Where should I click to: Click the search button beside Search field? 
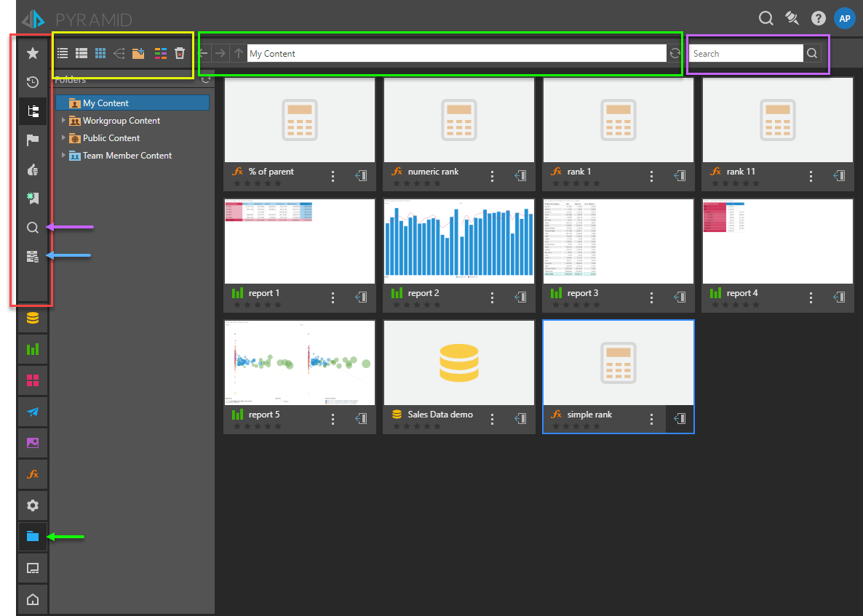pos(812,53)
